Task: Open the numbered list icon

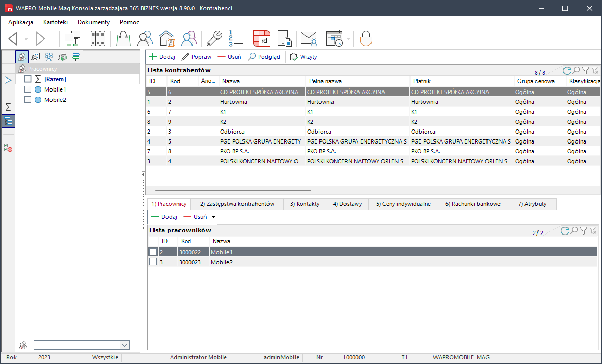Action: 236,38
